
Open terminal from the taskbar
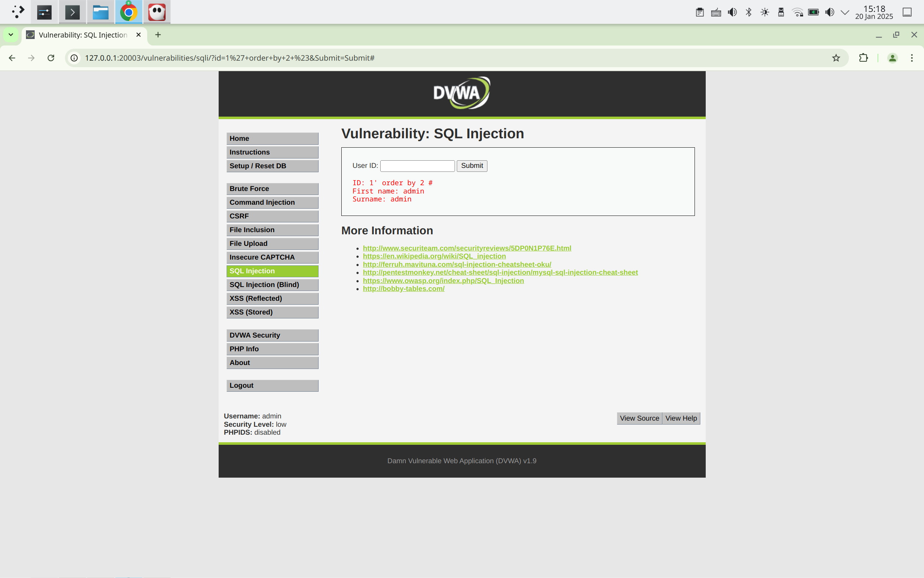[x=72, y=12]
